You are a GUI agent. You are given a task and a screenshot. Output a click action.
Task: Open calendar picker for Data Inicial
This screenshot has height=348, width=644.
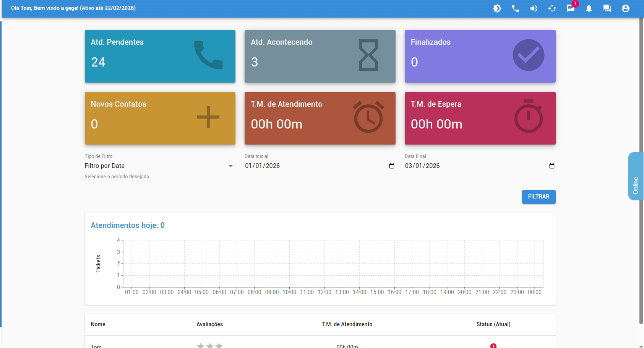click(392, 166)
